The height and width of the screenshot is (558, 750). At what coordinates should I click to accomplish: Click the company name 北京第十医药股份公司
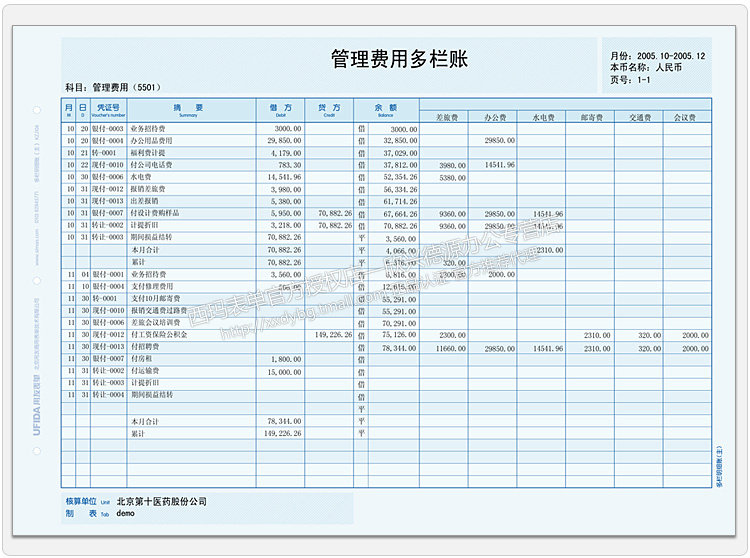tap(162, 502)
